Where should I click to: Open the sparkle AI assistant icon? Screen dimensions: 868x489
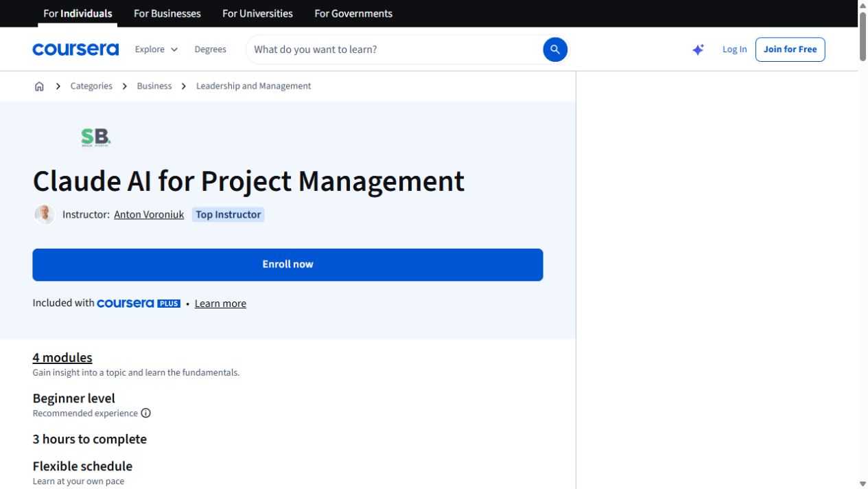coord(698,49)
